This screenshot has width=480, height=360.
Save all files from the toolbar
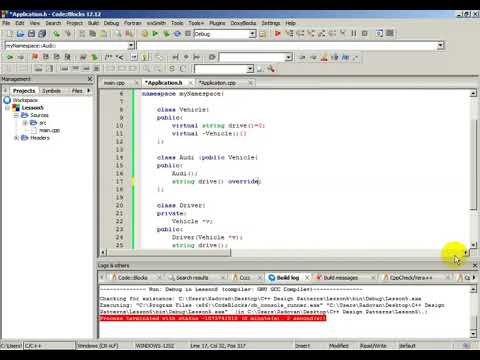pyautogui.click(x=42, y=34)
